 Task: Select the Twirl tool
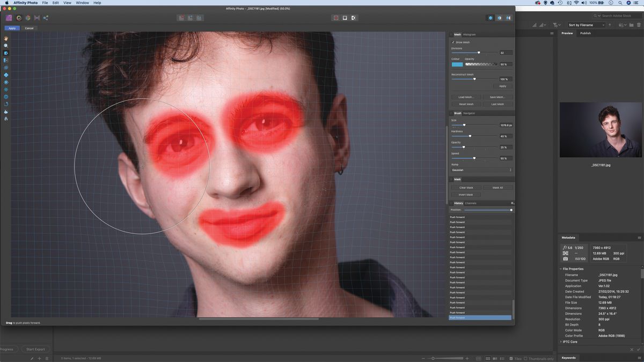pos(6,68)
